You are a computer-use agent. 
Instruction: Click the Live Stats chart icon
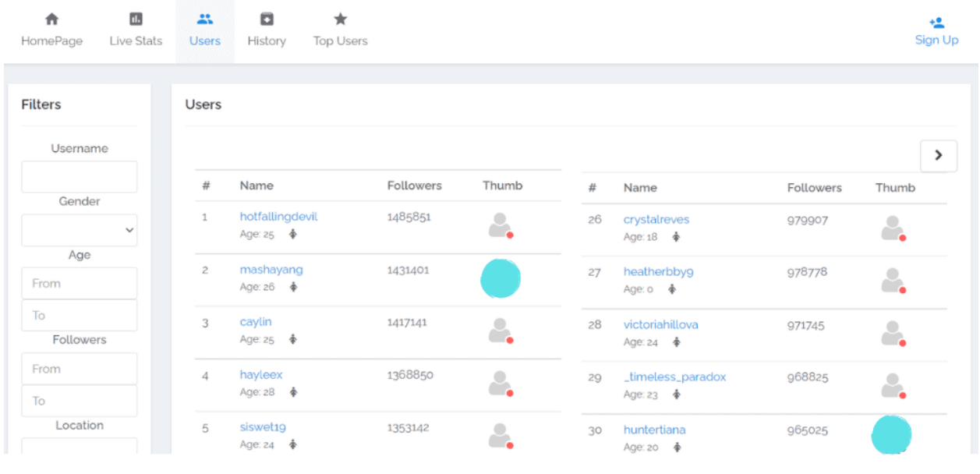tap(136, 19)
